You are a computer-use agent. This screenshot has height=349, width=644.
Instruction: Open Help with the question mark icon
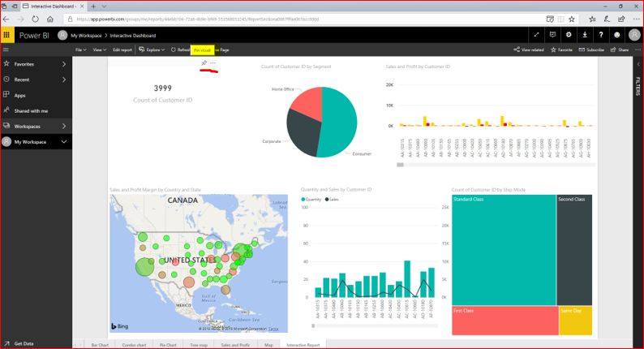coord(601,35)
